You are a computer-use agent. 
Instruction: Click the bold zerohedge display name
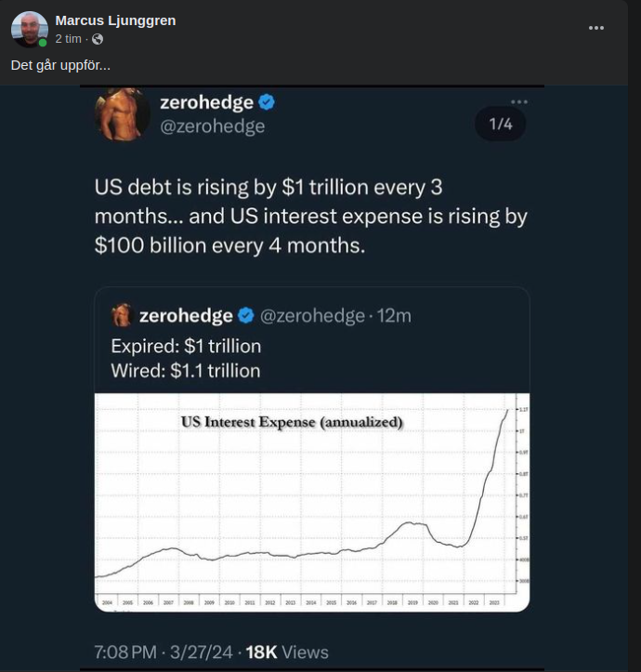tap(206, 102)
